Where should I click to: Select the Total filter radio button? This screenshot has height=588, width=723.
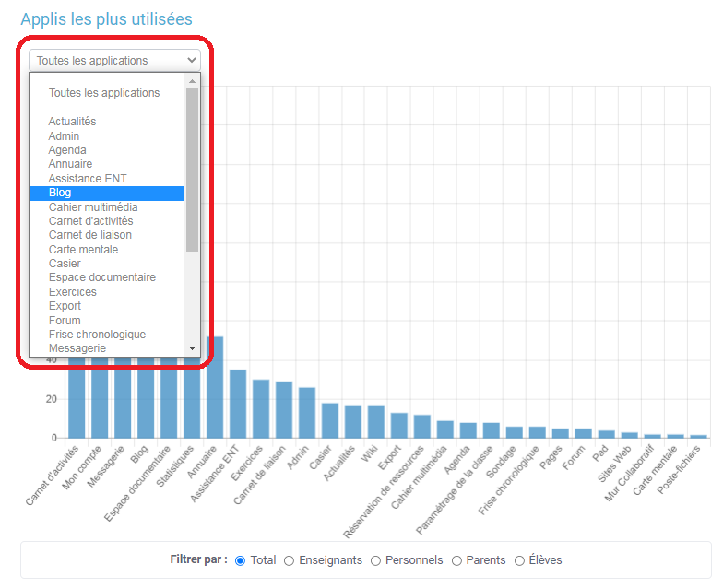[x=240, y=560]
